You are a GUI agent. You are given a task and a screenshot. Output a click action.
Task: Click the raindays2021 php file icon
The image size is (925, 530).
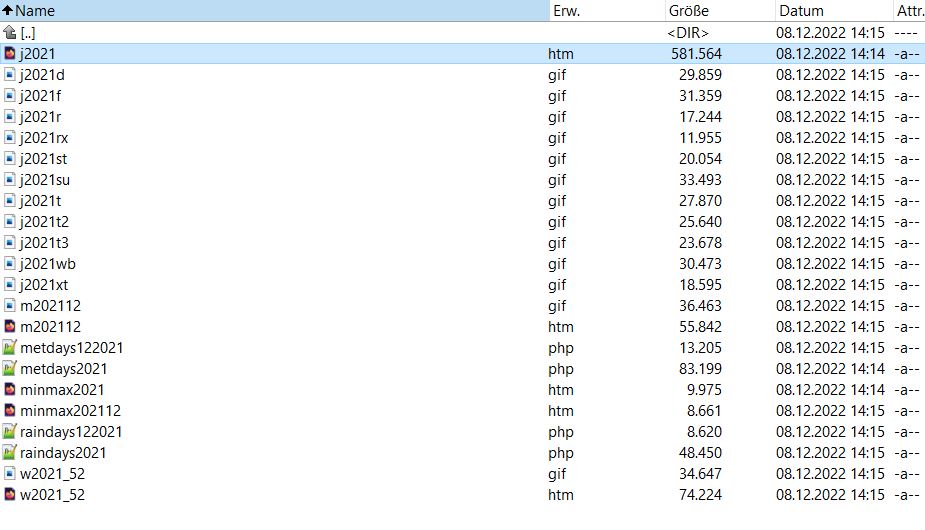[x=10, y=453]
